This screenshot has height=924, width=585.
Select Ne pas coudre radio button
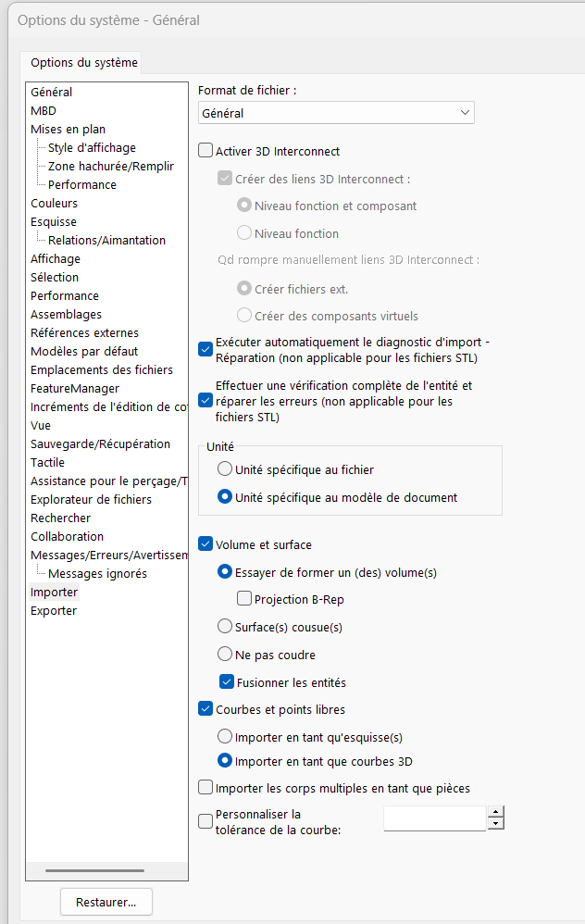[x=224, y=654]
